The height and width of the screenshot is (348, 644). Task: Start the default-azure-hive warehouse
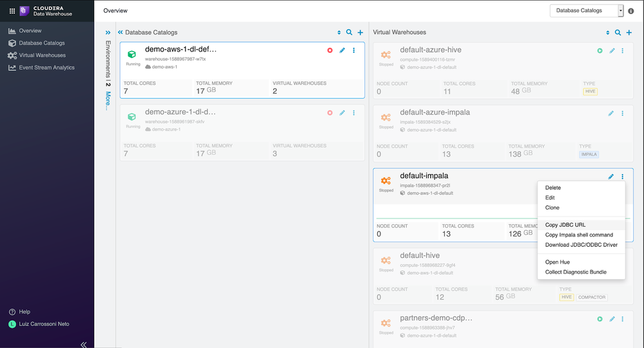(600, 50)
